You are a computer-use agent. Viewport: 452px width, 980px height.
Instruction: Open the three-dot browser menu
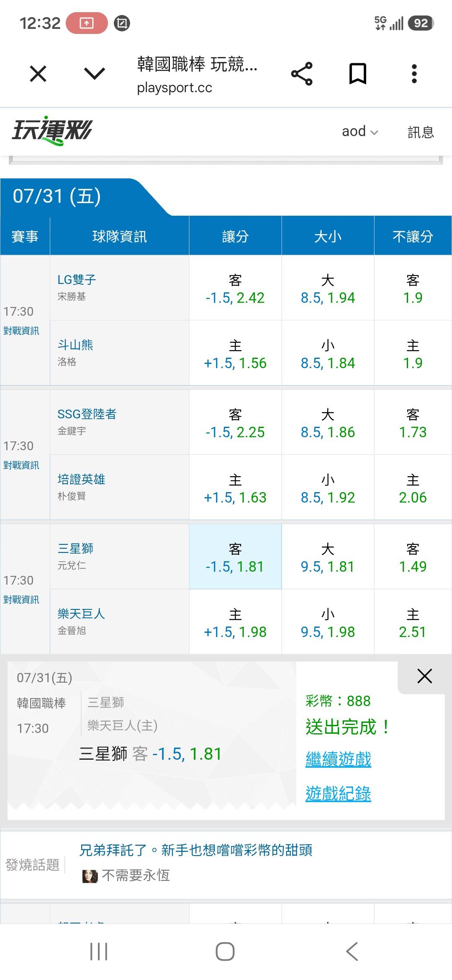(x=414, y=74)
